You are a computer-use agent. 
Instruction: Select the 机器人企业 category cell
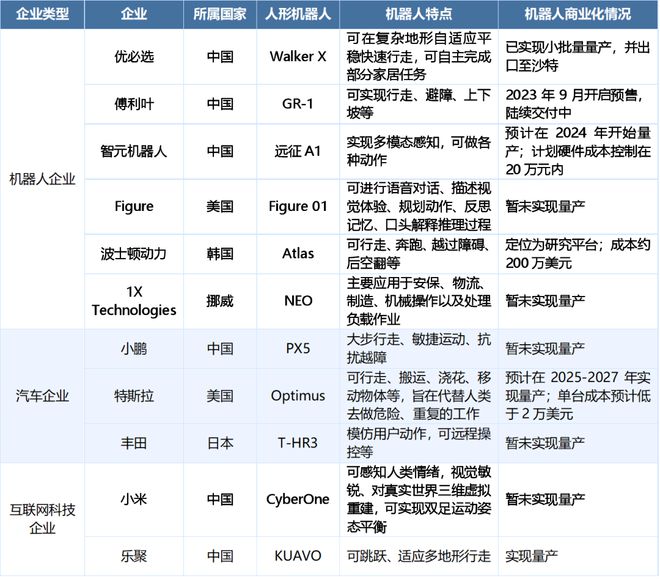(x=42, y=179)
